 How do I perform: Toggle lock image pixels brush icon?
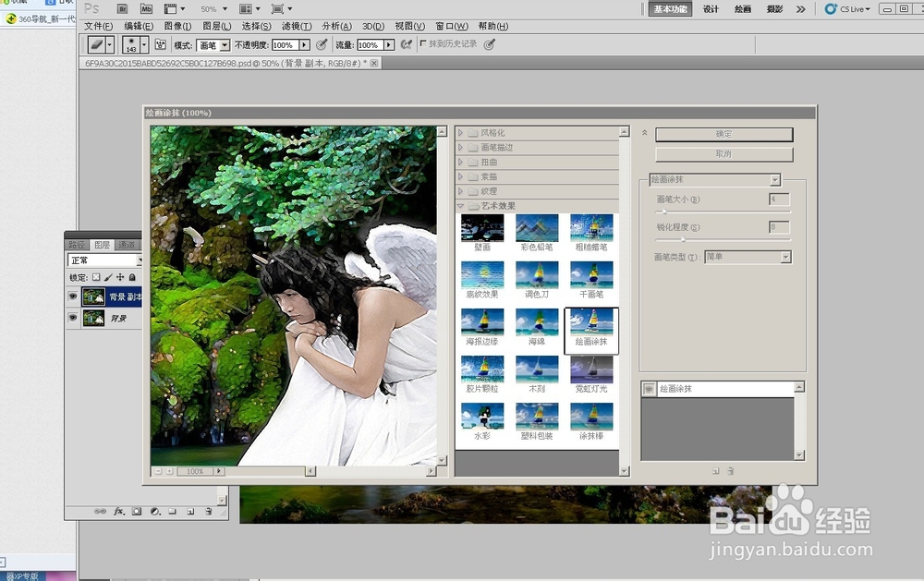[x=108, y=277]
